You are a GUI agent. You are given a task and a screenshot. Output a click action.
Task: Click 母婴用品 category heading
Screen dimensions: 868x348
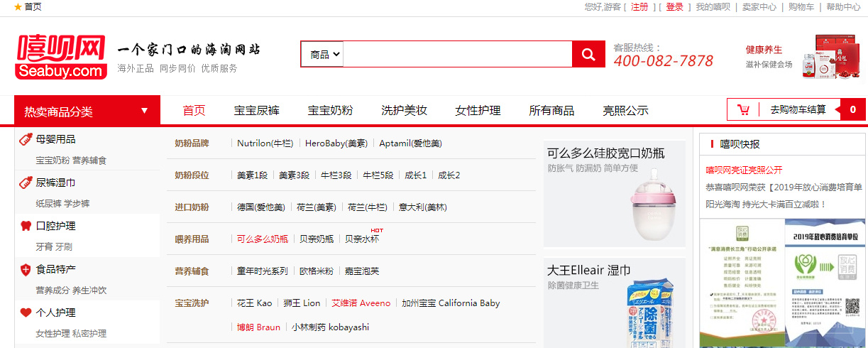click(55, 139)
